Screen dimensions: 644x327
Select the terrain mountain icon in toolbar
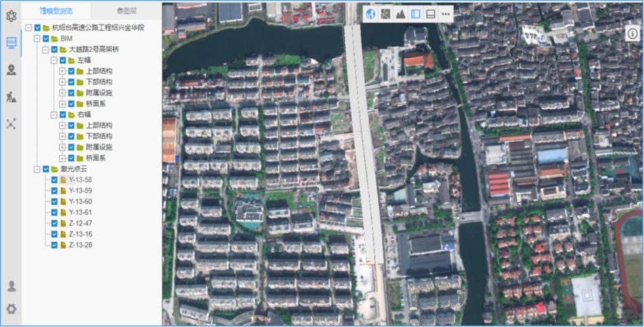tap(401, 14)
